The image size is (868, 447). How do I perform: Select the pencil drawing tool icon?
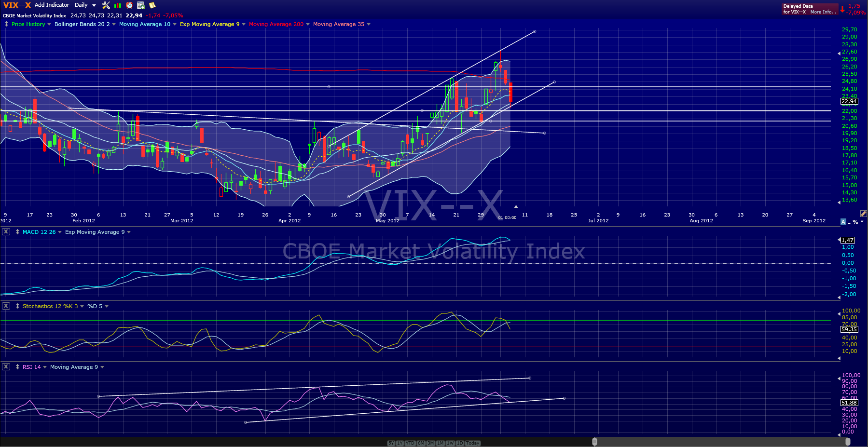tap(863, 214)
